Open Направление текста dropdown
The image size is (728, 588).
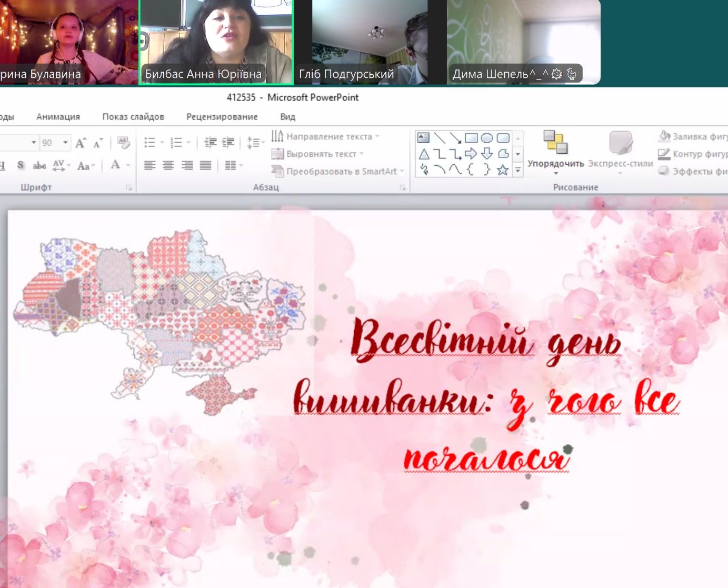click(326, 136)
